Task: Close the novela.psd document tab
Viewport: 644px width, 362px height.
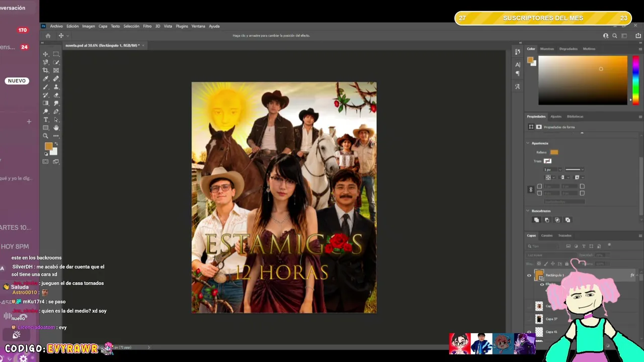Action: [143, 45]
